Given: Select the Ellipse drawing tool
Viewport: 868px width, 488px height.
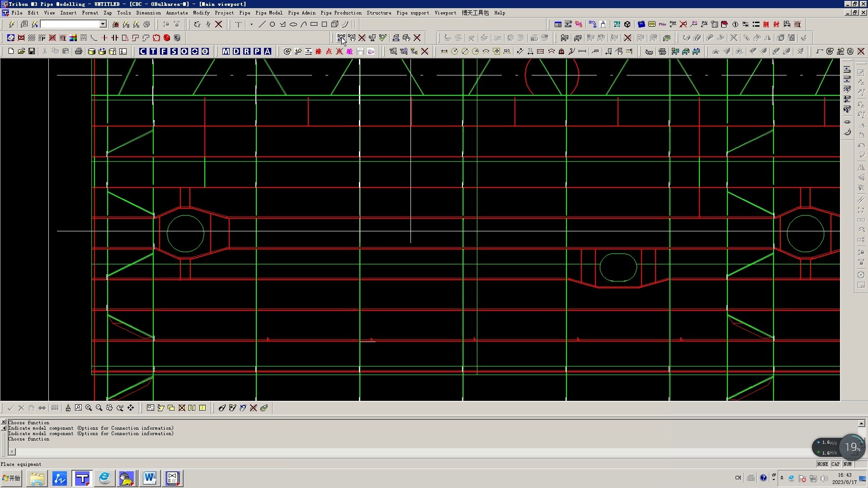Looking at the screenshot, I should coord(293,24).
